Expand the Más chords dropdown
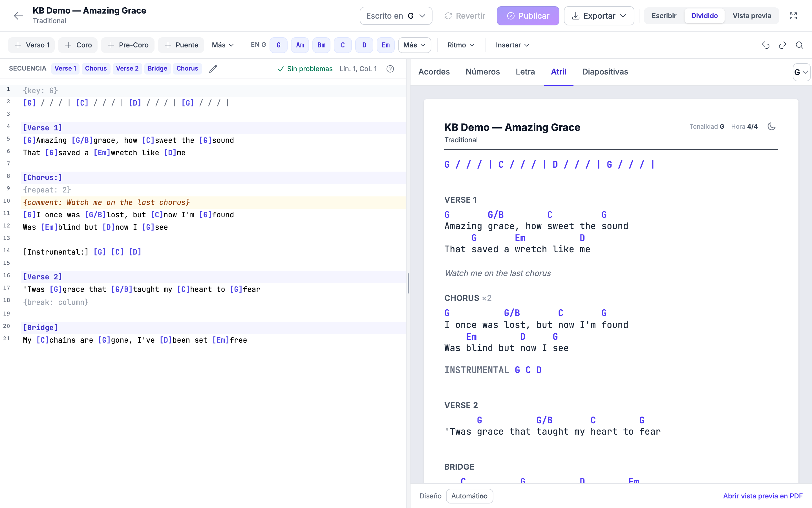812x508 pixels. click(414, 45)
